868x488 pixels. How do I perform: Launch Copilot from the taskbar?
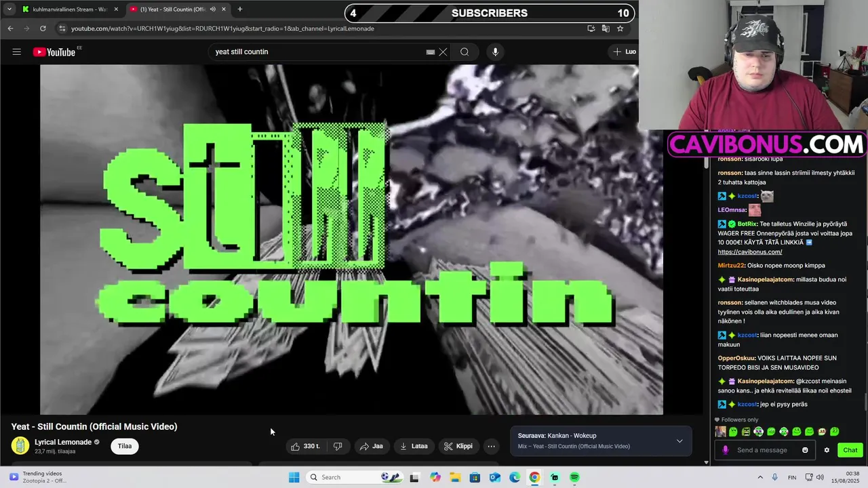435,477
